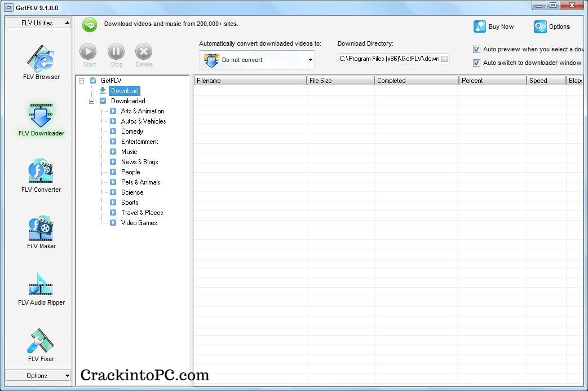
Task: Sort by the Percent column header
Action: [x=493, y=81]
